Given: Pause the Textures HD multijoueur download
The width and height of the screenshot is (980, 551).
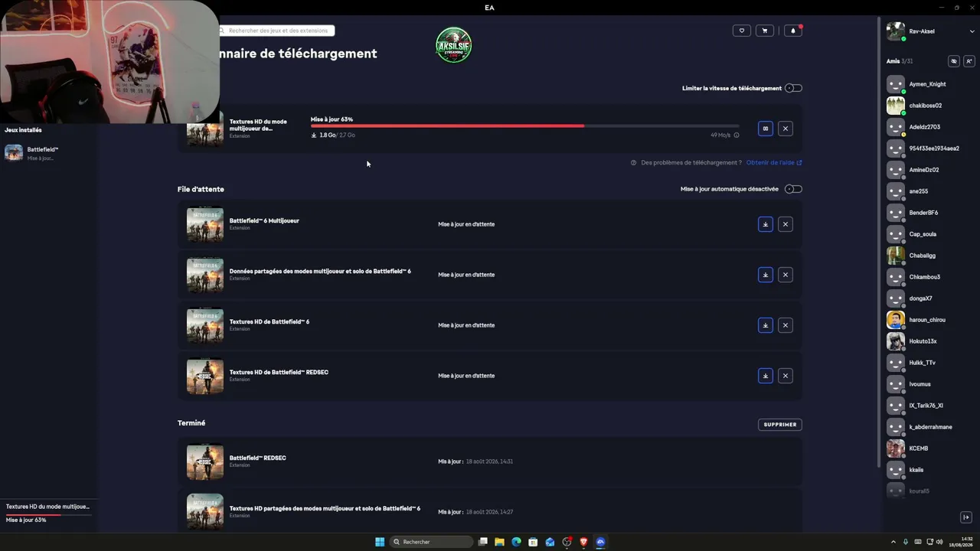Looking at the screenshot, I should [765, 129].
